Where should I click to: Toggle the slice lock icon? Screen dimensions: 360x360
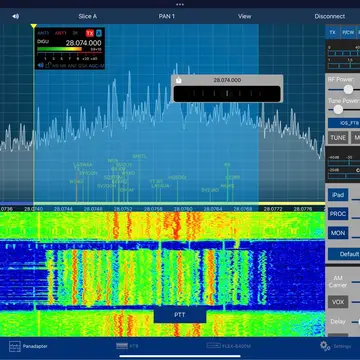coord(48,65)
